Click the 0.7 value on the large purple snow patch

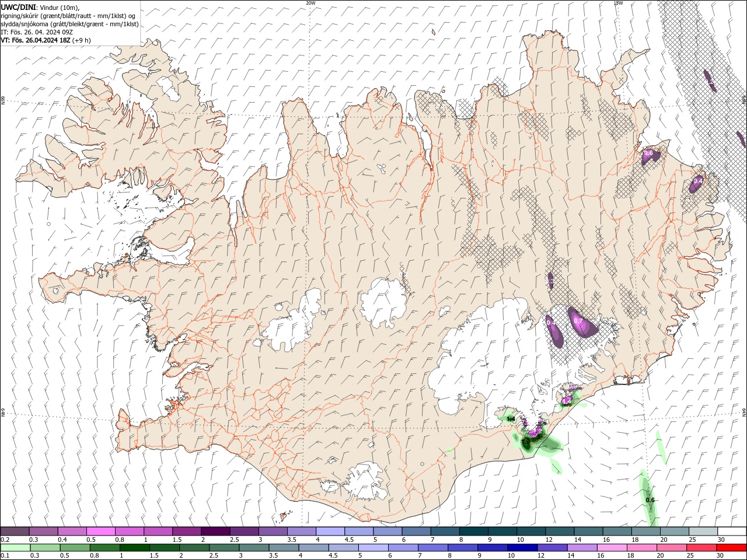coord(578,321)
